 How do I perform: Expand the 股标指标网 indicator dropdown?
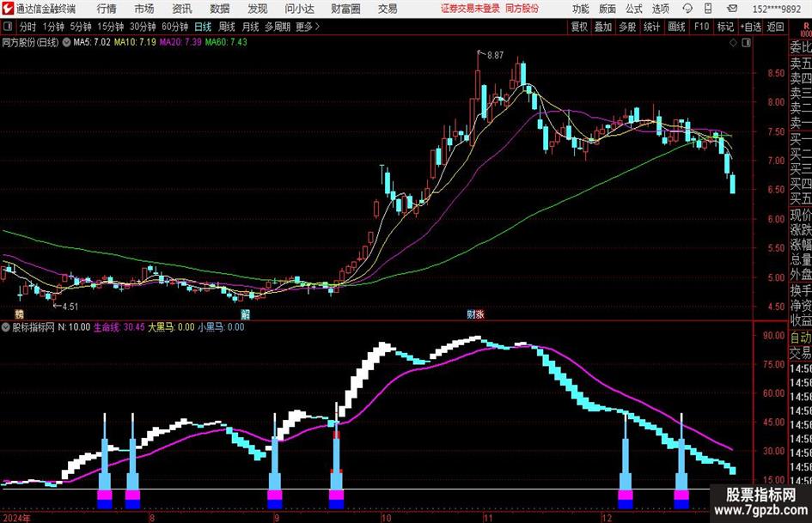coord(6,327)
